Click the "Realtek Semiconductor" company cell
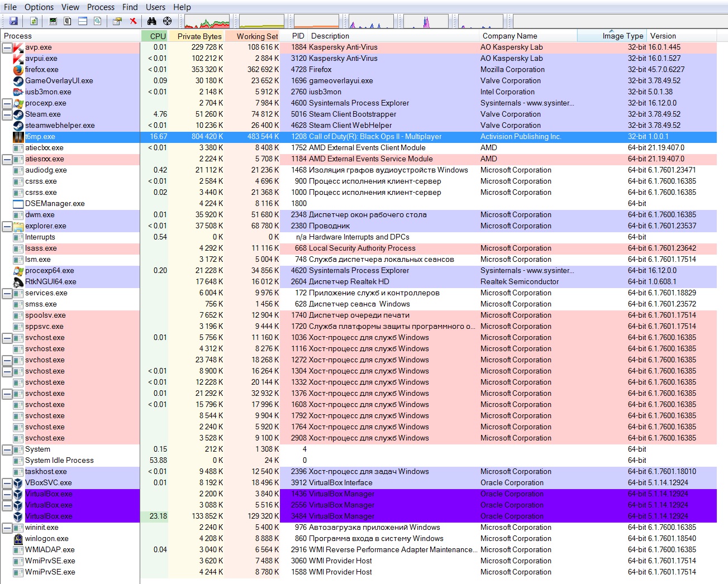 (520, 282)
